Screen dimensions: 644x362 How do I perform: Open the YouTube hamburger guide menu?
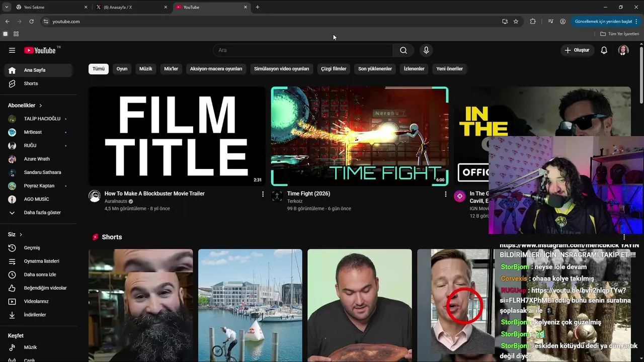[x=12, y=50]
